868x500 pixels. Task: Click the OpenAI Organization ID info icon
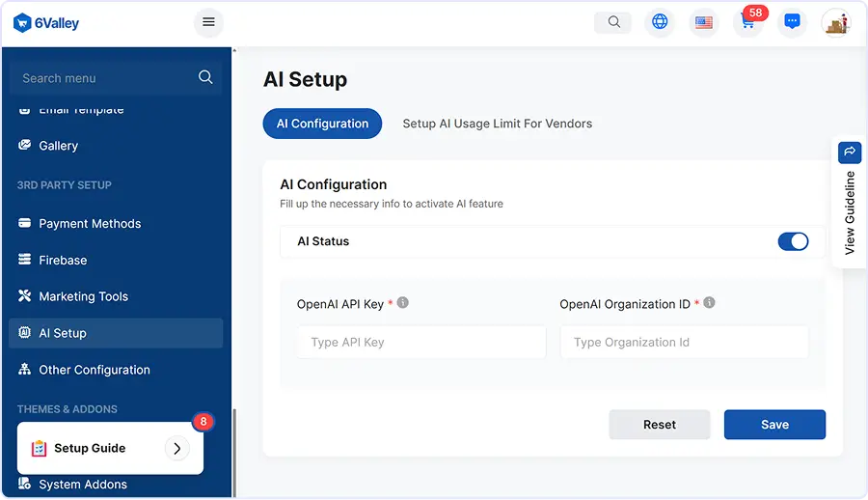(x=709, y=303)
